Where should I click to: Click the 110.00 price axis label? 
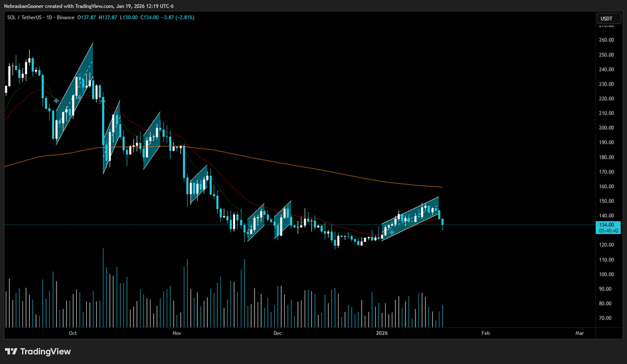(606, 260)
